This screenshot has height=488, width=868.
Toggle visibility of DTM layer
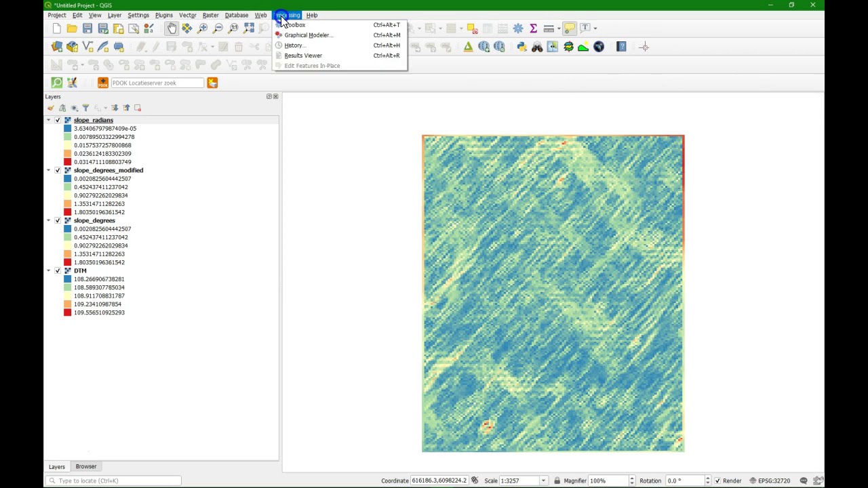(58, 270)
